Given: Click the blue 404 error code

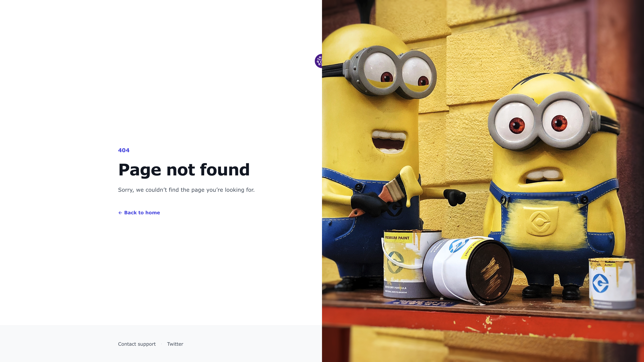Looking at the screenshot, I should pyautogui.click(x=124, y=150).
